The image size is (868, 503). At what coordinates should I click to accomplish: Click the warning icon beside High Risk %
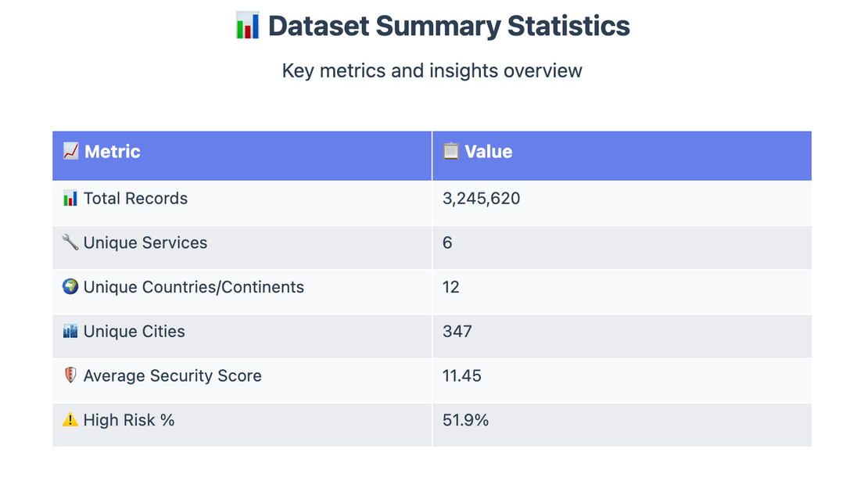tap(70, 420)
